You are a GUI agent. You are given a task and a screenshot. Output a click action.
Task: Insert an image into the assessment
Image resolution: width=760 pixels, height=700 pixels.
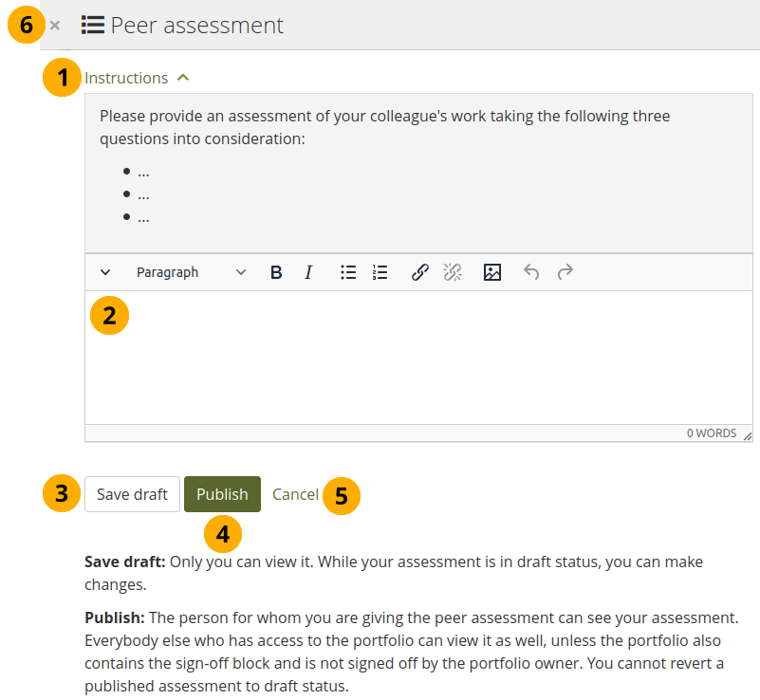(491, 272)
